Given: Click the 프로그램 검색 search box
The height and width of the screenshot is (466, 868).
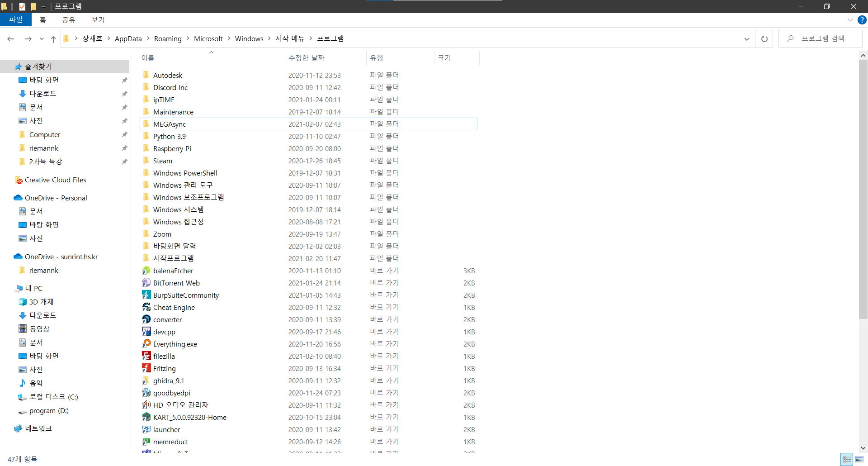Looking at the screenshot, I should 820,39.
